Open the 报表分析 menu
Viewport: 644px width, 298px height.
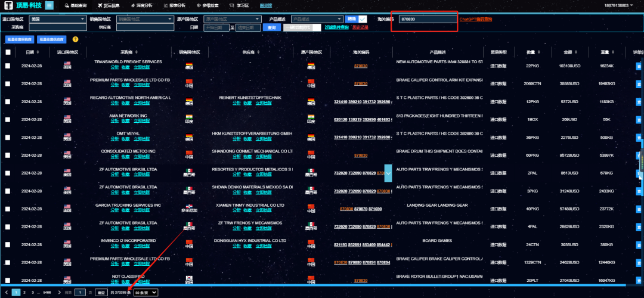click(174, 5)
